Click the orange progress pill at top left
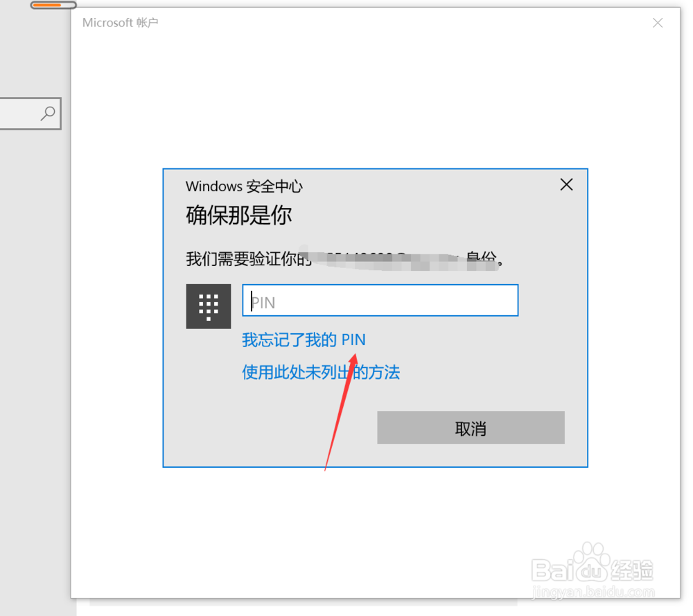693x616 pixels. (x=53, y=4)
